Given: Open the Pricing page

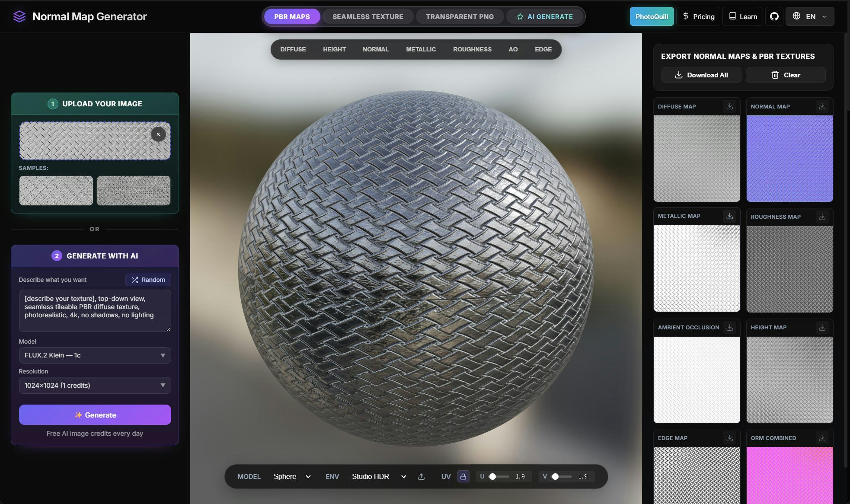Looking at the screenshot, I should coord(698,16).
